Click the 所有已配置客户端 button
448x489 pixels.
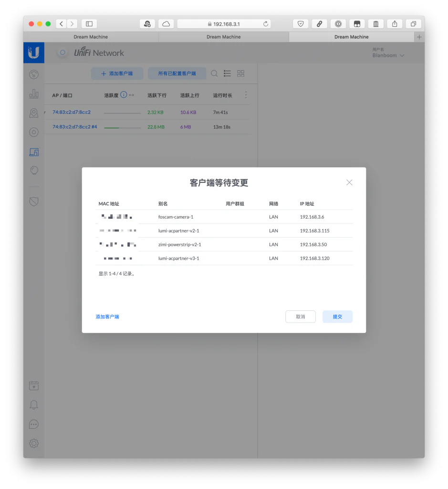point(177,74)
